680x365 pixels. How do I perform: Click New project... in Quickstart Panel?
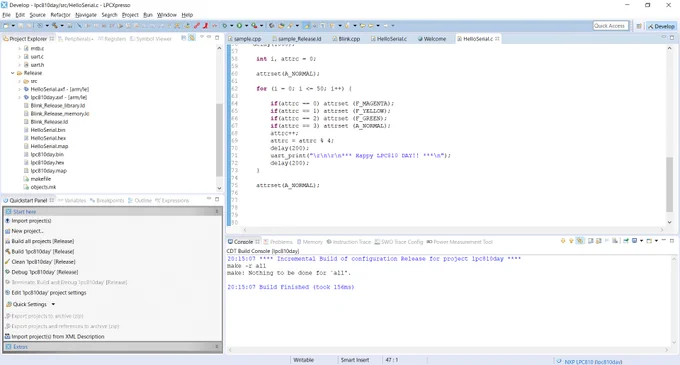pyautogui.click(x=27, y=231)
